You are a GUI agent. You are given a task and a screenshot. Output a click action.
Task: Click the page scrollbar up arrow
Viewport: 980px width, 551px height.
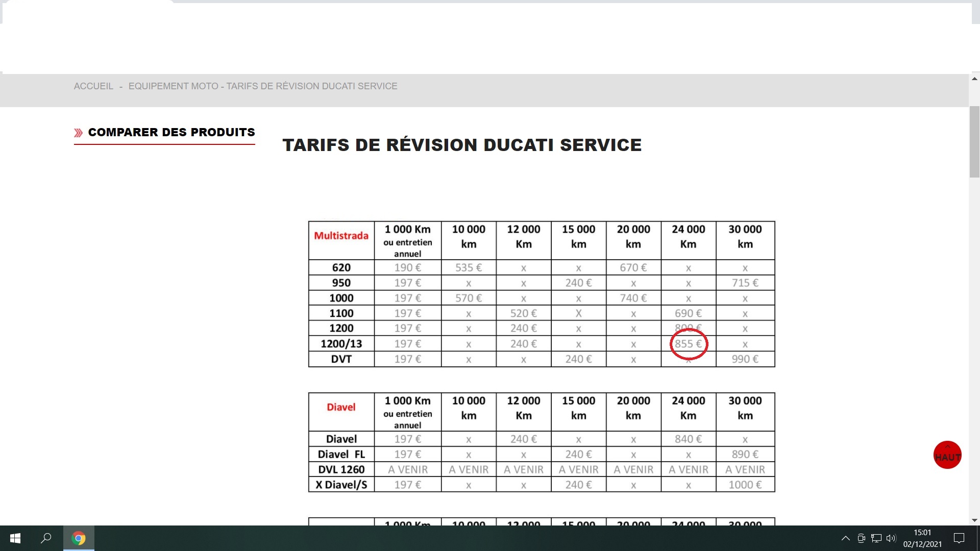[x=974, y=79]
